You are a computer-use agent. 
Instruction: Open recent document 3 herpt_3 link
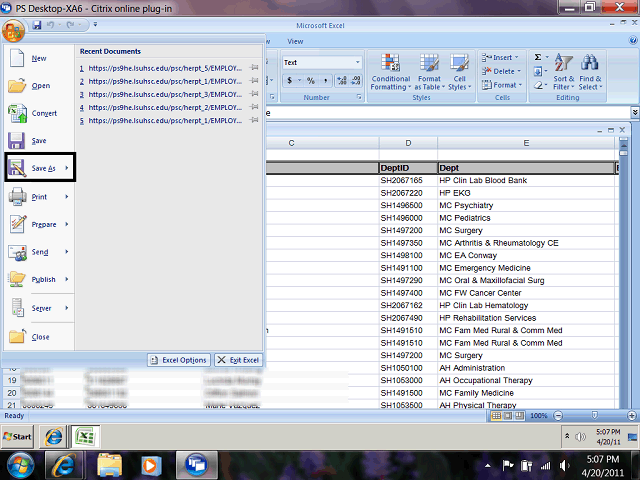[x=165, y=94]
